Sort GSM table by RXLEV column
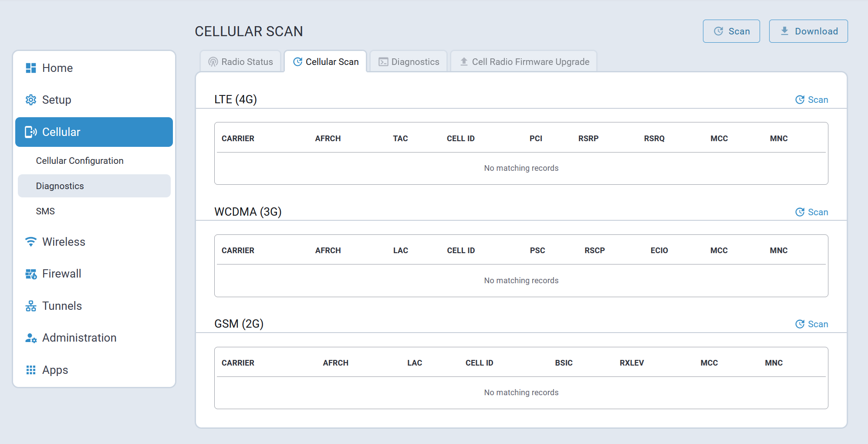The height and width of the screenshot is (444, 868). tap(632, 363)
